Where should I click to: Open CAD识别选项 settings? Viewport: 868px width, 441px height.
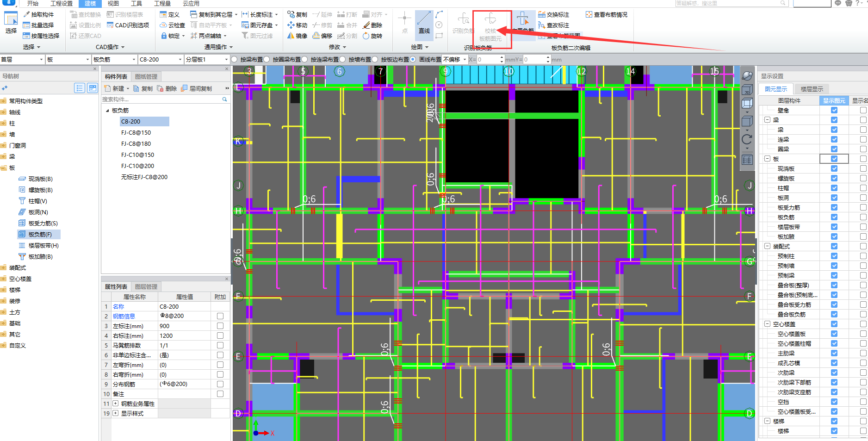point(128,25)
